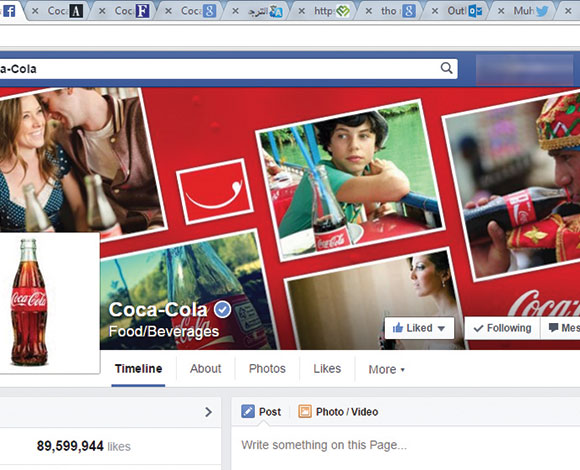Send a Message to the page

point(560,328)
